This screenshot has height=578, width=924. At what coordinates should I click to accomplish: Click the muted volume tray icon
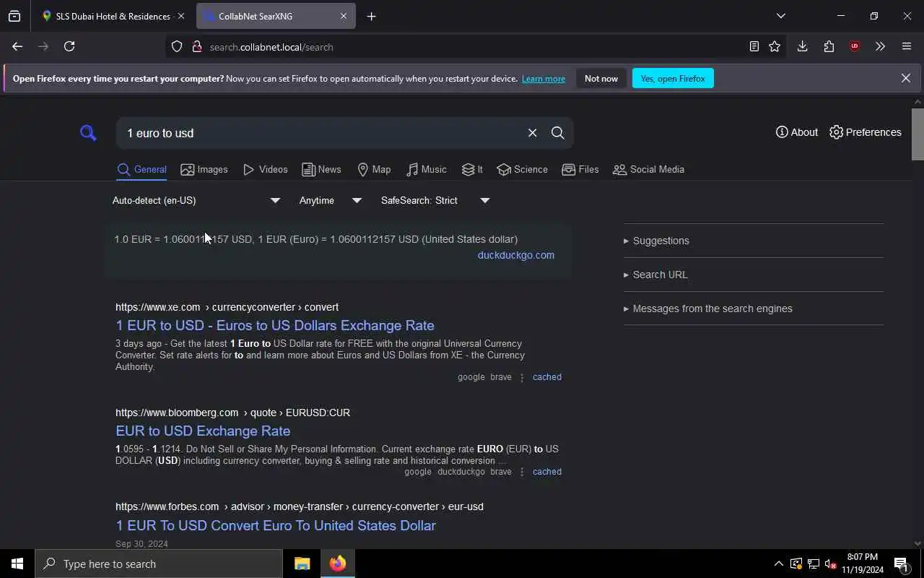[830, 564]
